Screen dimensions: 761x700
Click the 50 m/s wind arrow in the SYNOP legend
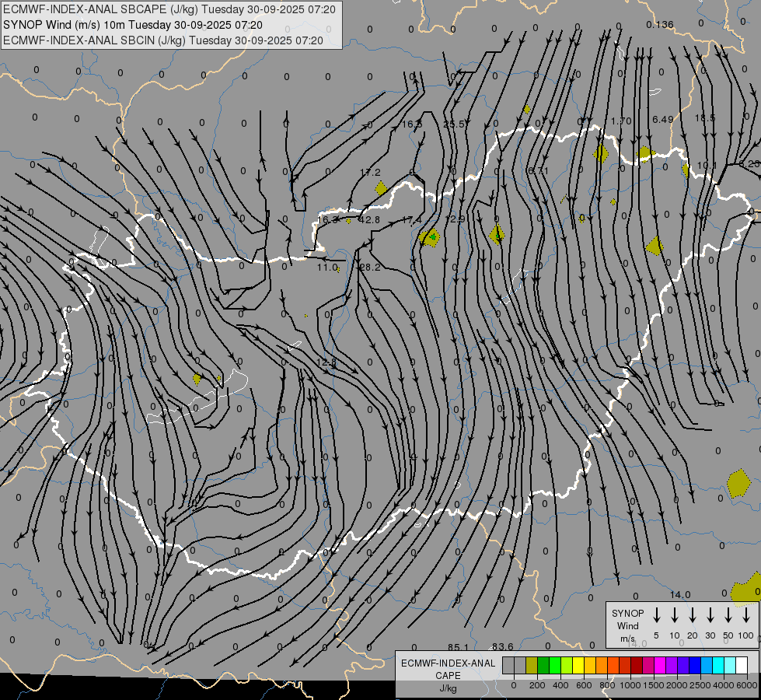pos(728,615)
